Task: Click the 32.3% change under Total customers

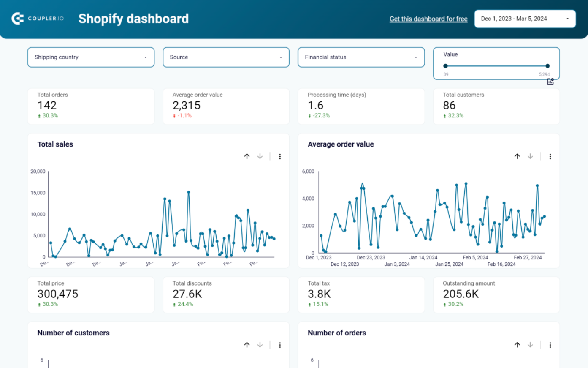Action: 453,115
